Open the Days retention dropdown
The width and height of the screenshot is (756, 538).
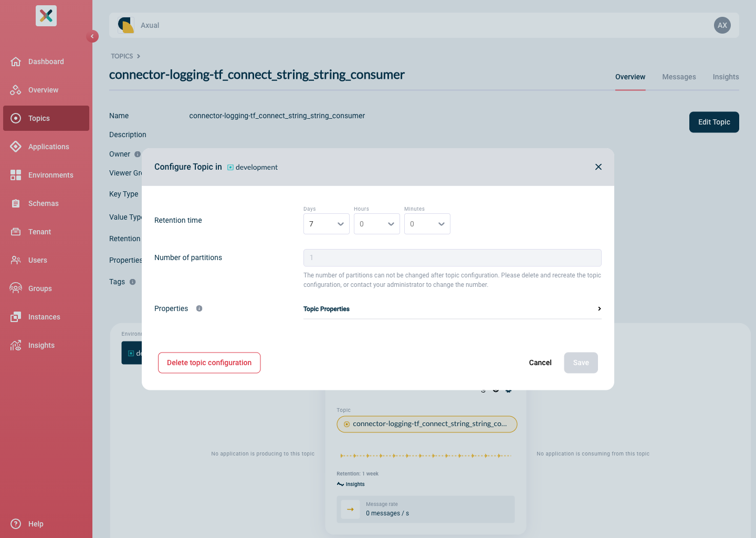tap(327, 224)
